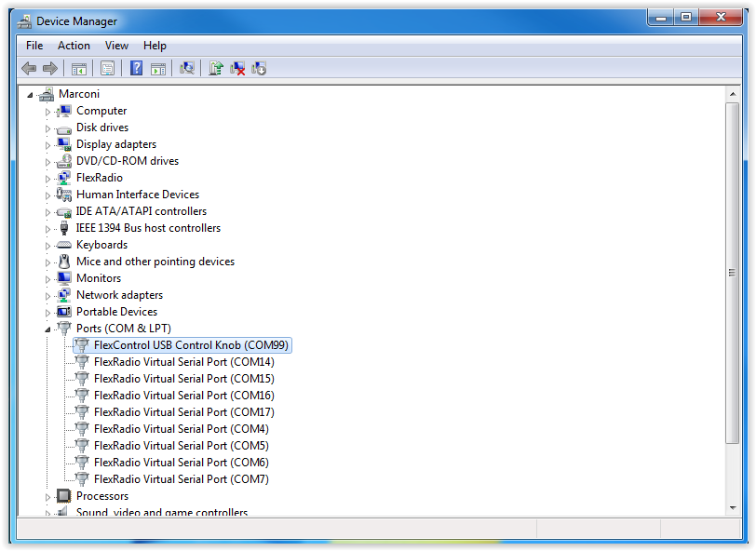This screenshot has height=551, width=756.
Task: Click the Display adapters icon
Action: click(x=63, y=144)
